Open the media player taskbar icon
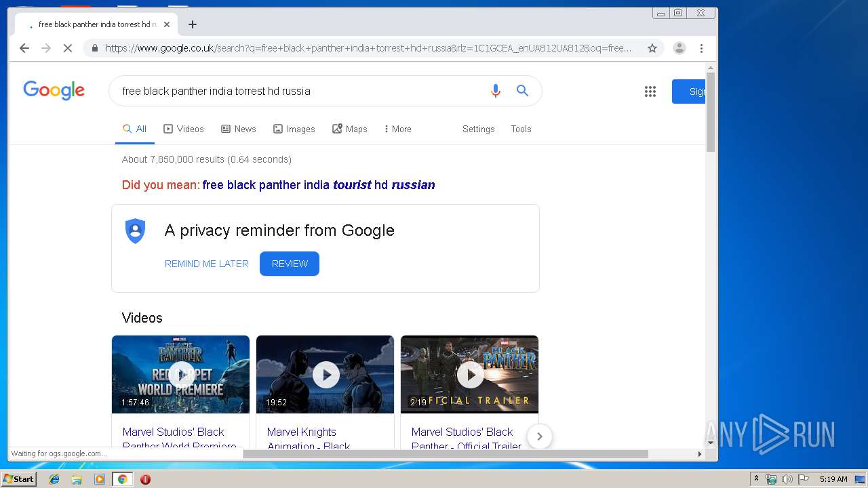Viewport: 868px width, 488px height. tap(100, 479)
